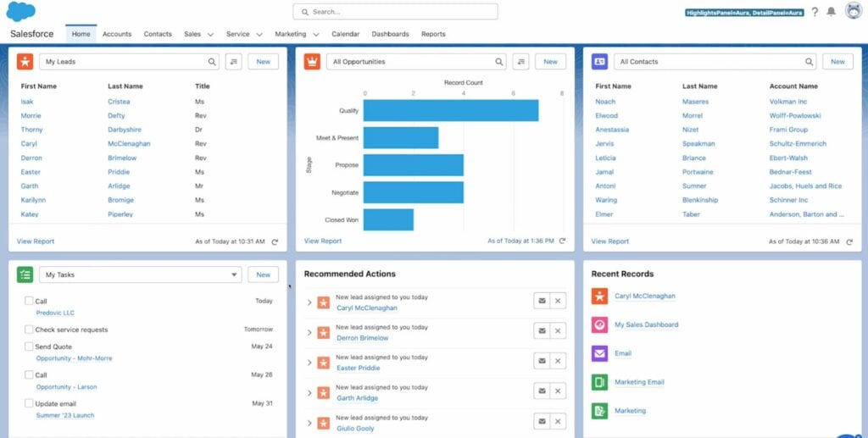The width and height of the screenshot is (868, 438).
Task: Open the Dashboards tab
Action: (390, 34)
